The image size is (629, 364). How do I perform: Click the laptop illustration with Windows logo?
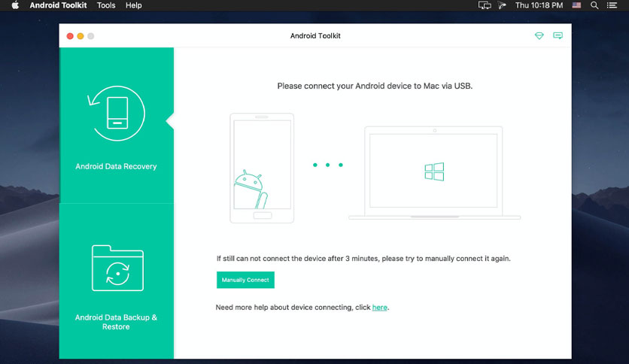tap(434, 173)
